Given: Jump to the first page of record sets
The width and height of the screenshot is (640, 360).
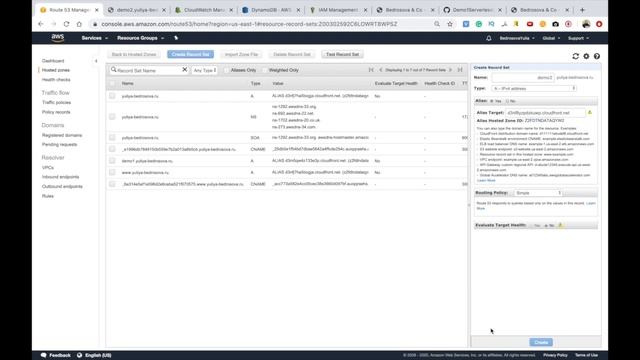Looking at the screenshot, I should click(371, 70).
